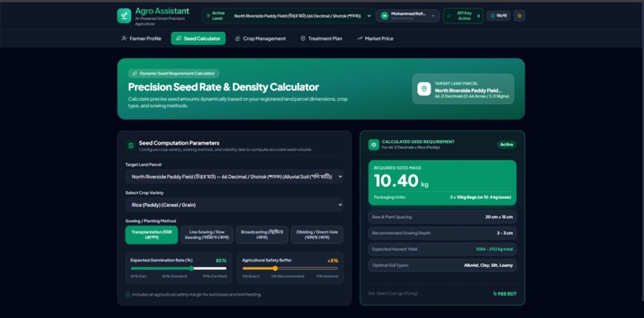This screenshot has width=644, height=318.
Task: Click the leaf icon in the Seed Calculator tab
Action: (179, 38)
